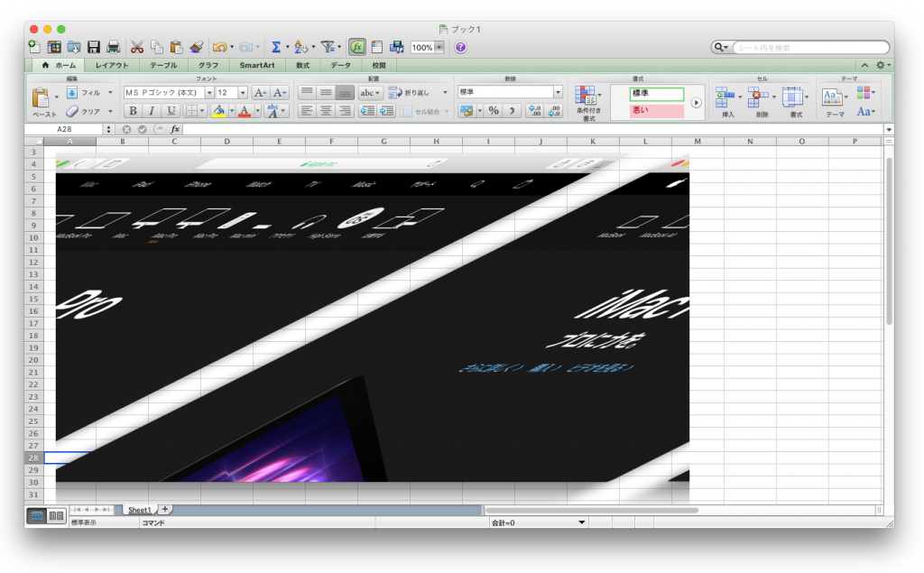Align cell text to the right
Viewport: 924px width, 573px height.
click(x=346, y=110)
